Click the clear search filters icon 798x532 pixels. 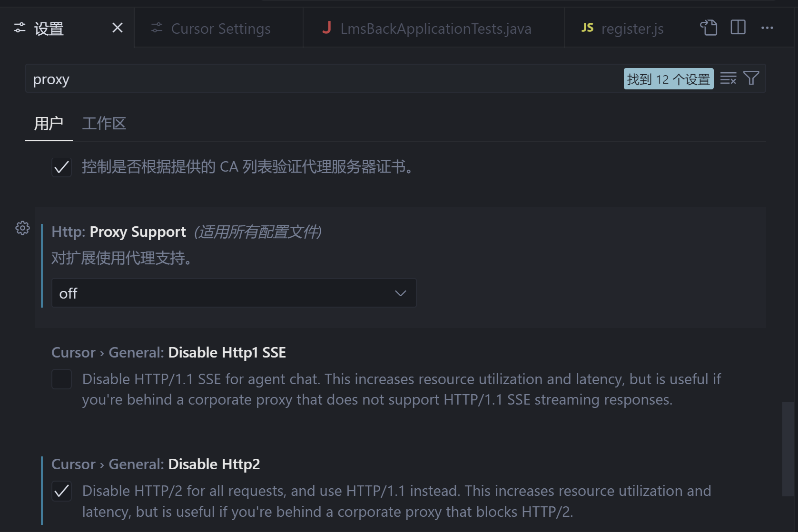click(728, 78)
